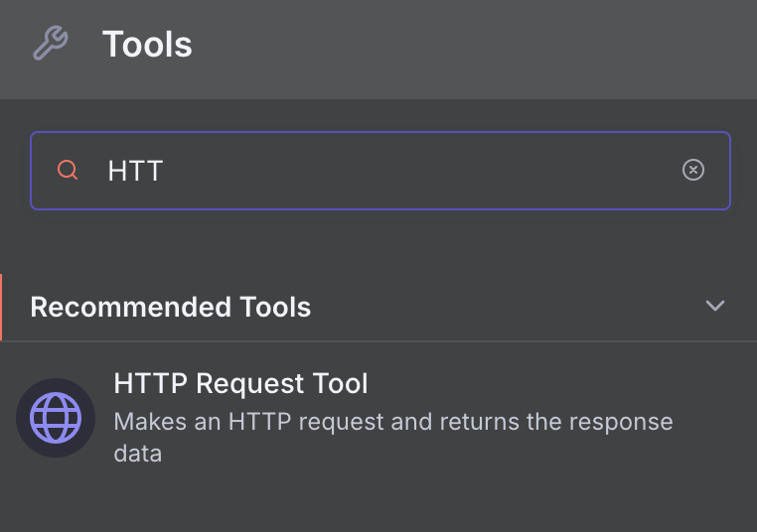The image size is (757, 532).
Task: Click the wrench icon beside Tools
Action: pos(51,45)
